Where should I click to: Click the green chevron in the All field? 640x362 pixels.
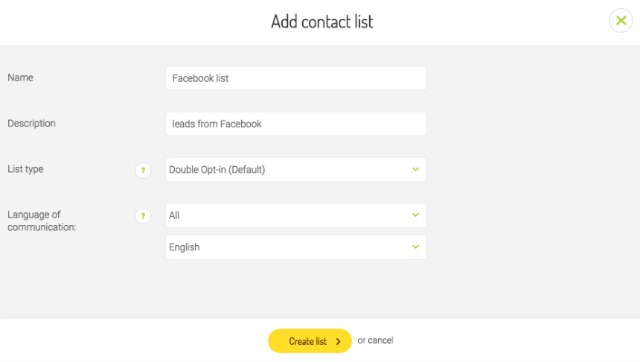click(416, 215)
